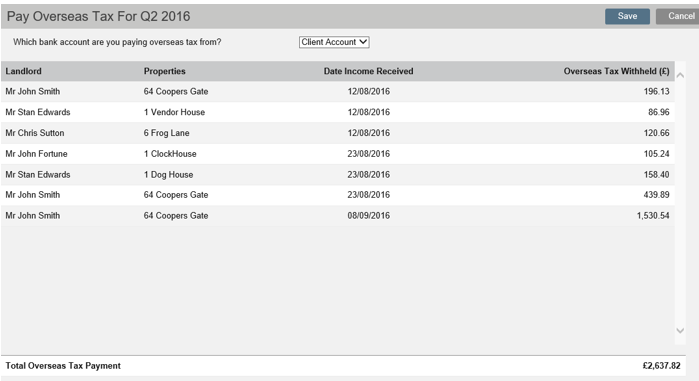
Task: Click withheld amount 1,530.54
Action: pos(653,216)
